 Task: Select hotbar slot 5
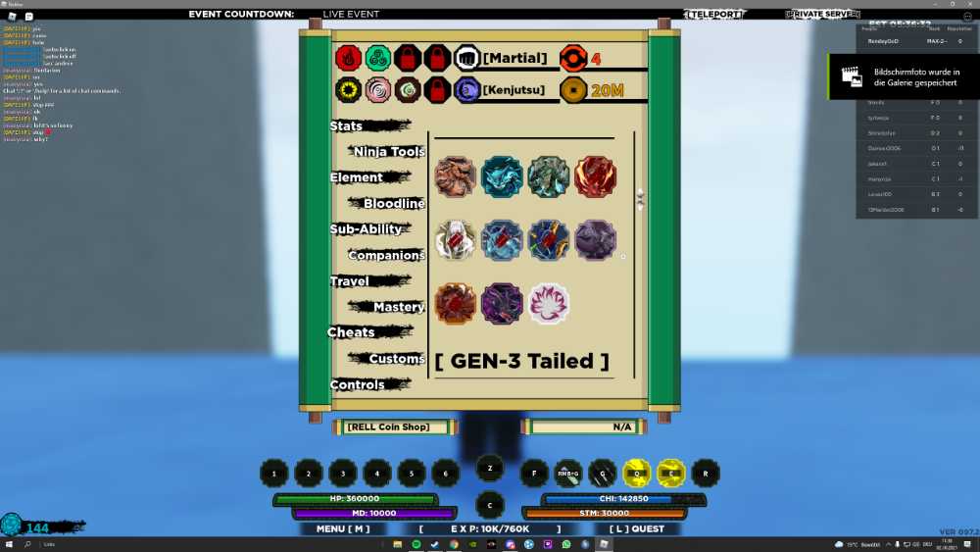click(412, 474)
